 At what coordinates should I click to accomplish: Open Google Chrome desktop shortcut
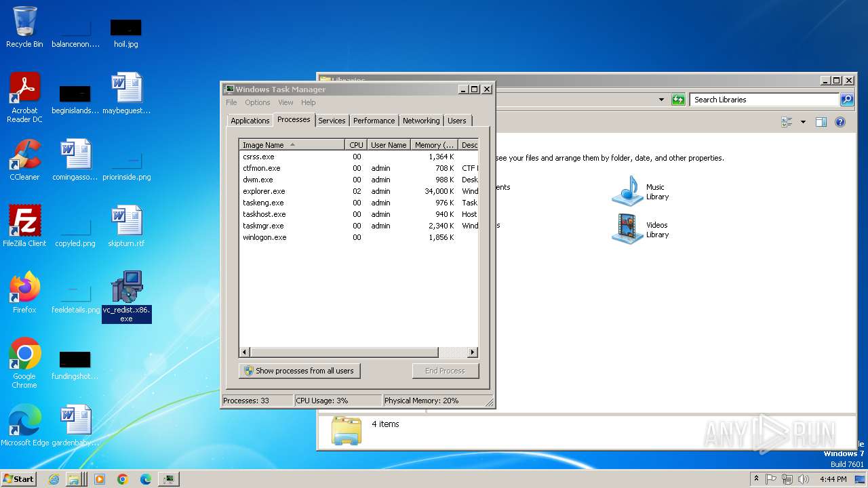point(24,363)
